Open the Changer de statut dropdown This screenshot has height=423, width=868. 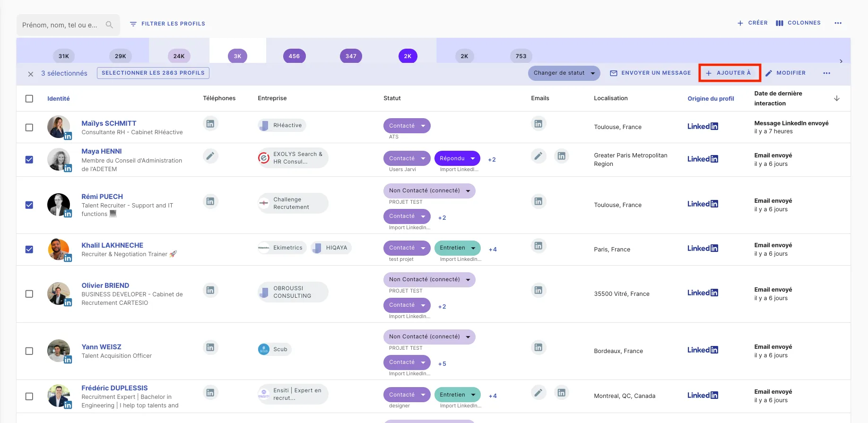pos(564,73)
